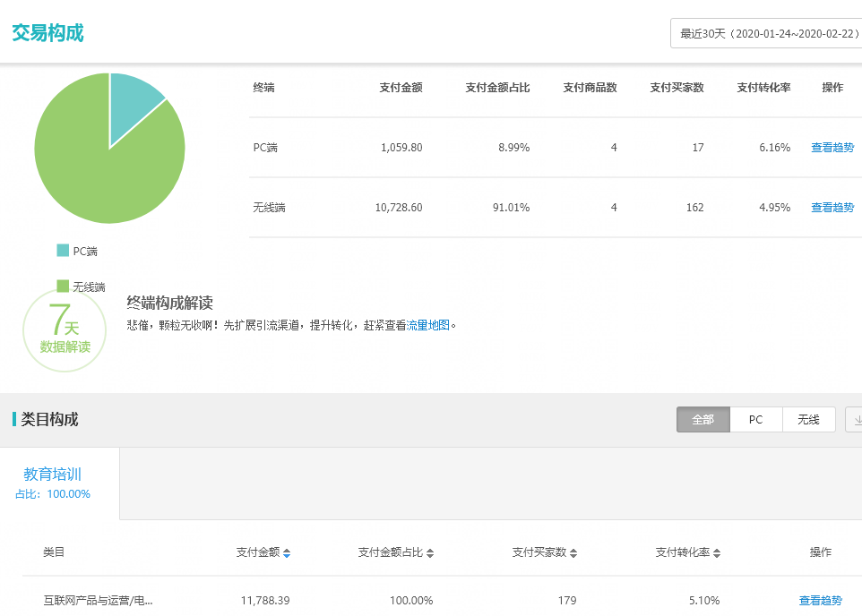Open 查看趋势 for the PC端 row

click(x=832, y=147)
